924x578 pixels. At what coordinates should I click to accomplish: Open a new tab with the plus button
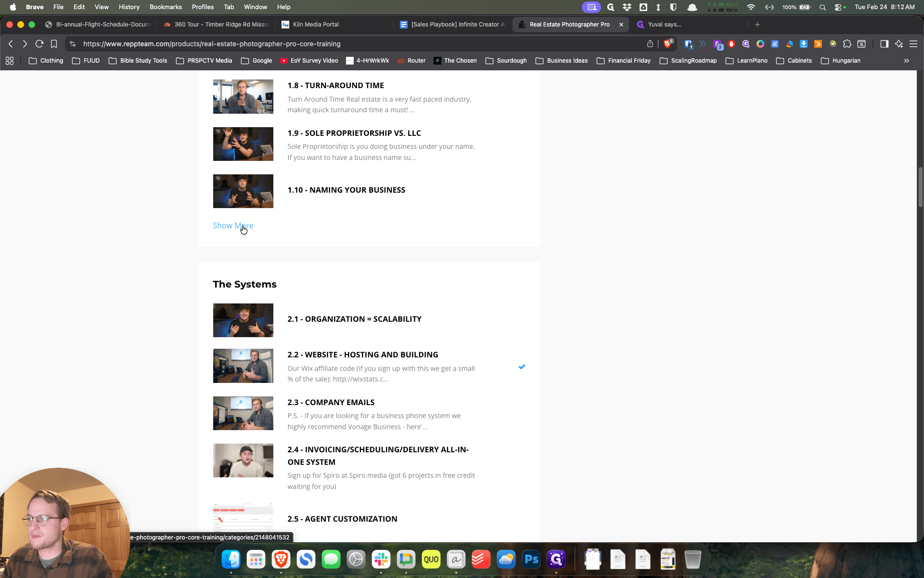[x=757, y=25]
